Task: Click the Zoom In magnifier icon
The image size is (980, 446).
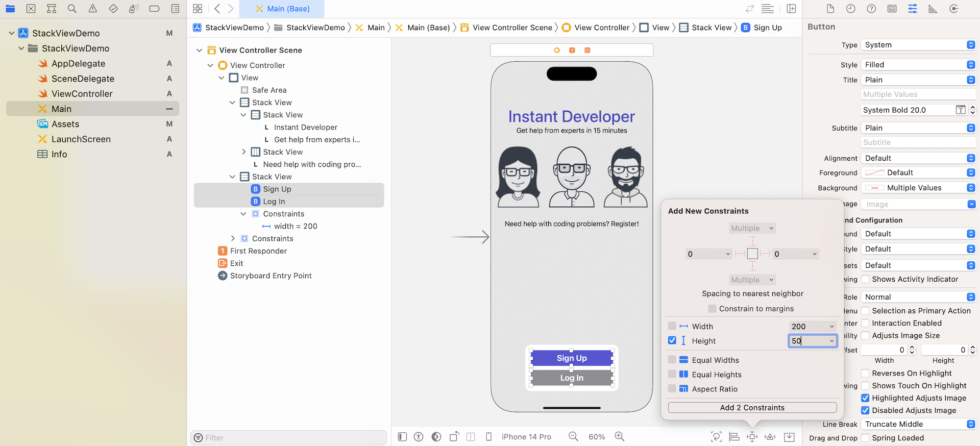Action: pyautogui.click(x=620, y=437)
